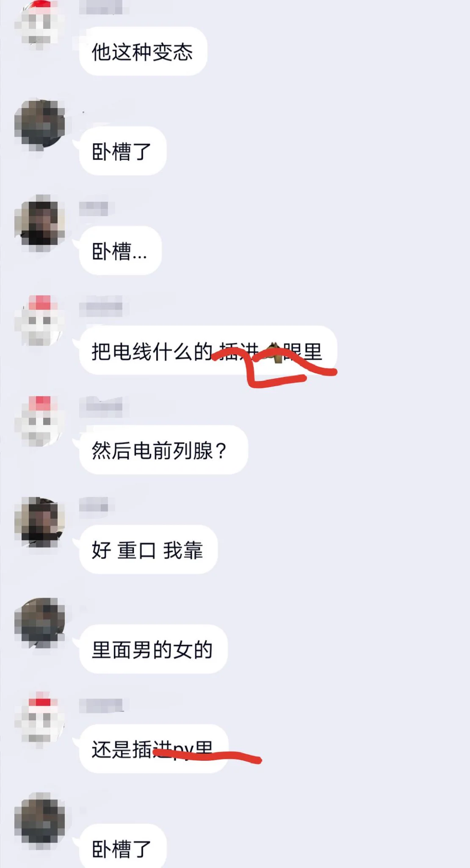Screen dimensions: 470x868
Task: Tap the avatar beside the 还是插进 message
Action: [x=39, y=721]
